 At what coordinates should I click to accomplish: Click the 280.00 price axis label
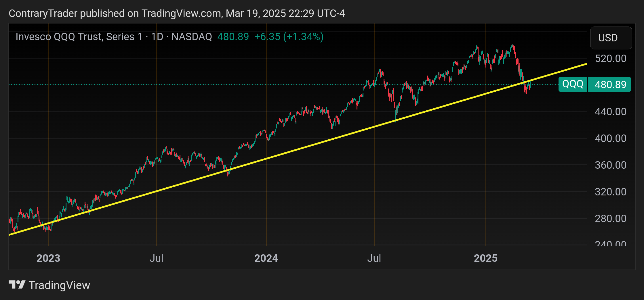[x=611, y=218]
